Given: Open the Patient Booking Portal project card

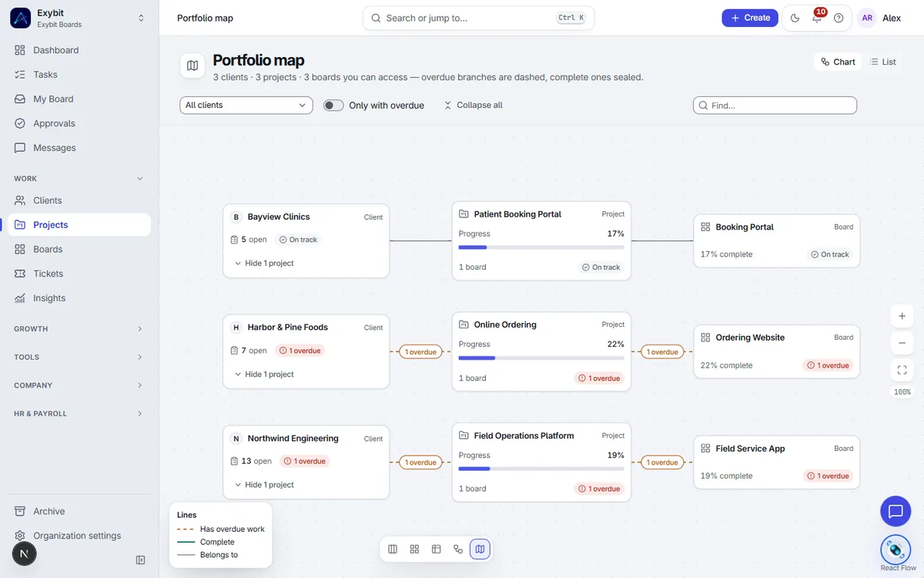Looking at the screenshot, I should 541,240.
